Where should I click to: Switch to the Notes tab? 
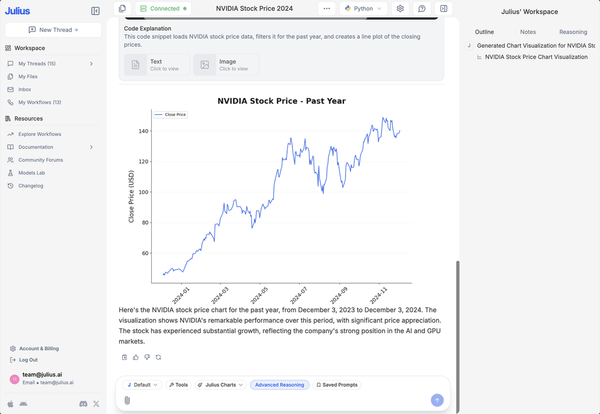coord(528,32)
